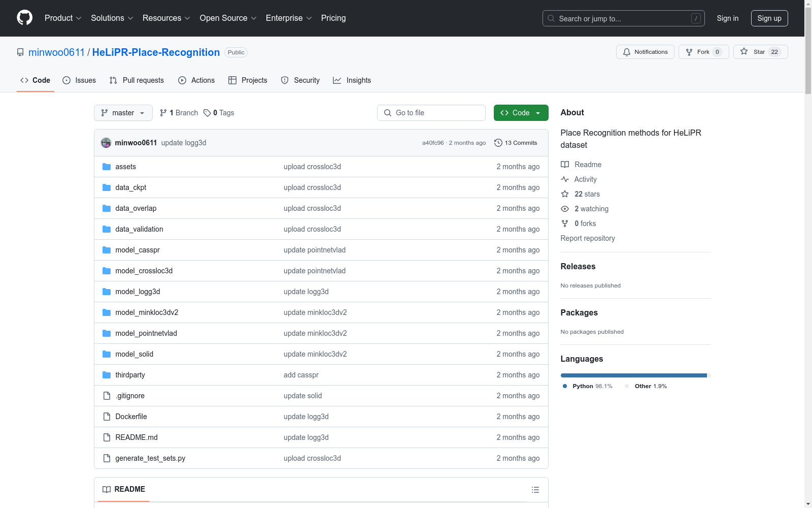
Task: Open the update solid commit message
Action: 303,396
